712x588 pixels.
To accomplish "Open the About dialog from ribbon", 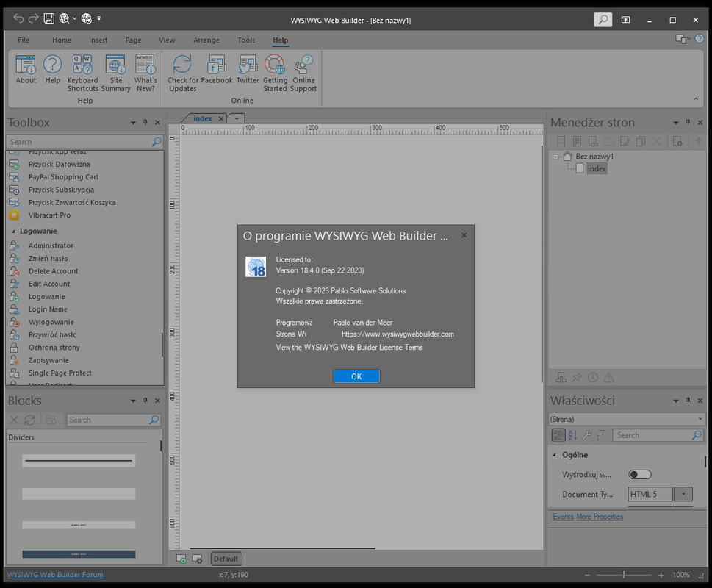I will pos(26,70).
